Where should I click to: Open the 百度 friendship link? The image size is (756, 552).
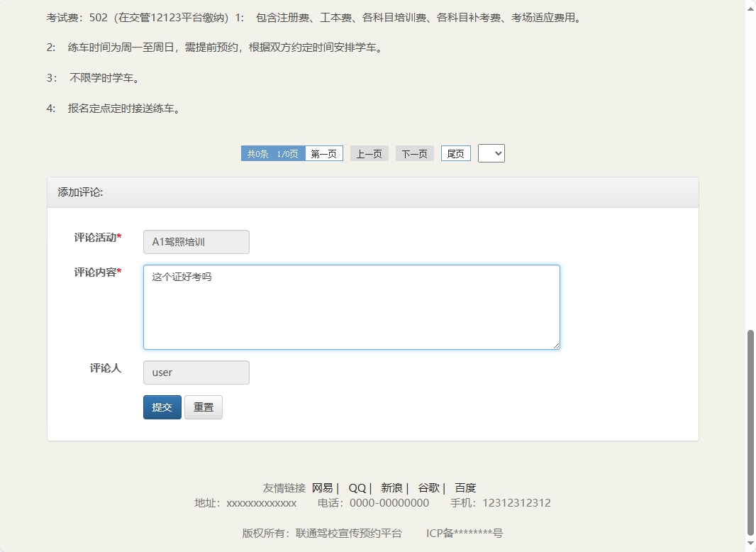467,487
